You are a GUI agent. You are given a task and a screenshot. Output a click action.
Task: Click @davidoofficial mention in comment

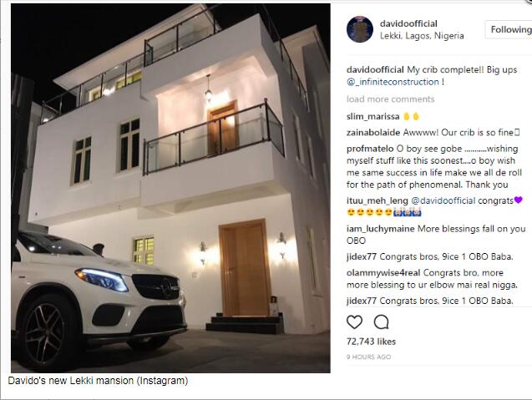pos(443,201)
